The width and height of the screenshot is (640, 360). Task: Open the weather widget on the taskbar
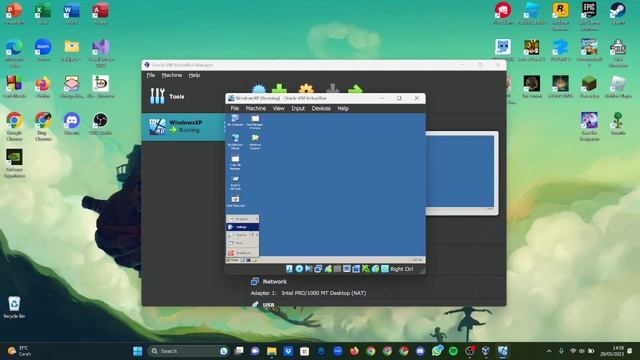tap(20, 351)
